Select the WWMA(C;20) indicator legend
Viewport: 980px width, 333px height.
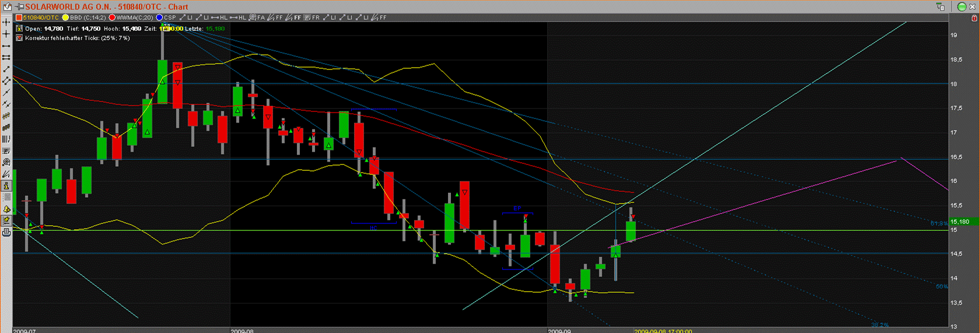click(131, 17)
